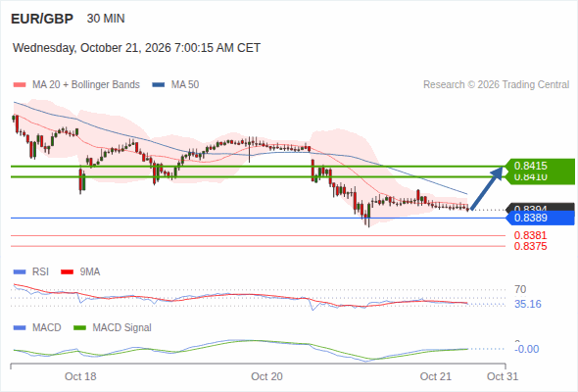578x392 pixels.
Task: Click the 9MA red legend swatch
Action: click(x=67, y=272)
